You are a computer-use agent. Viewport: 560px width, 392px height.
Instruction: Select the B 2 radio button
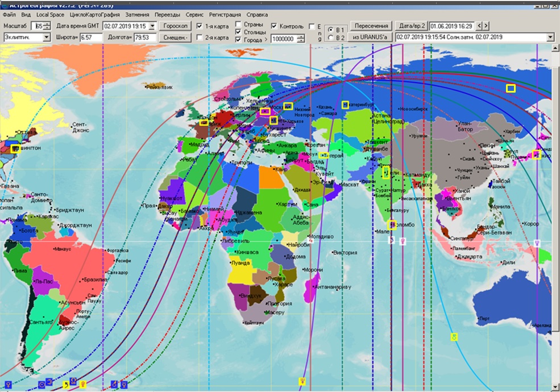click(x=332, y=38)
